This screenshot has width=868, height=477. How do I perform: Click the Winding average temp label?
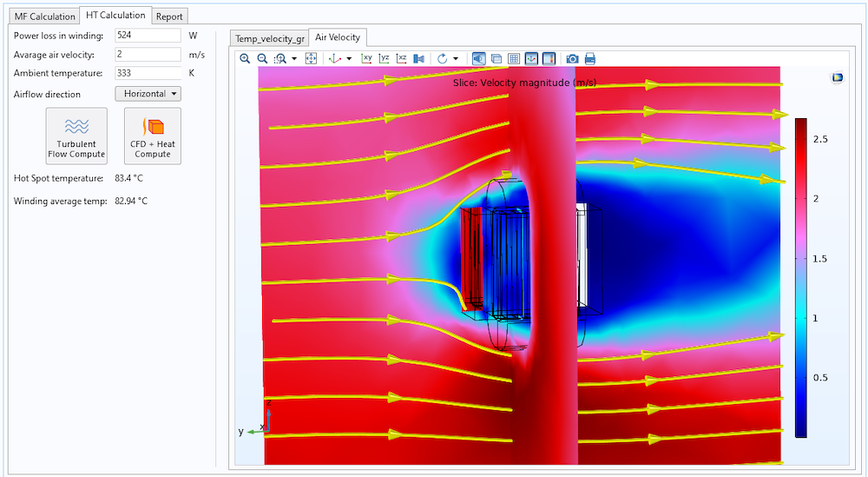61,201
